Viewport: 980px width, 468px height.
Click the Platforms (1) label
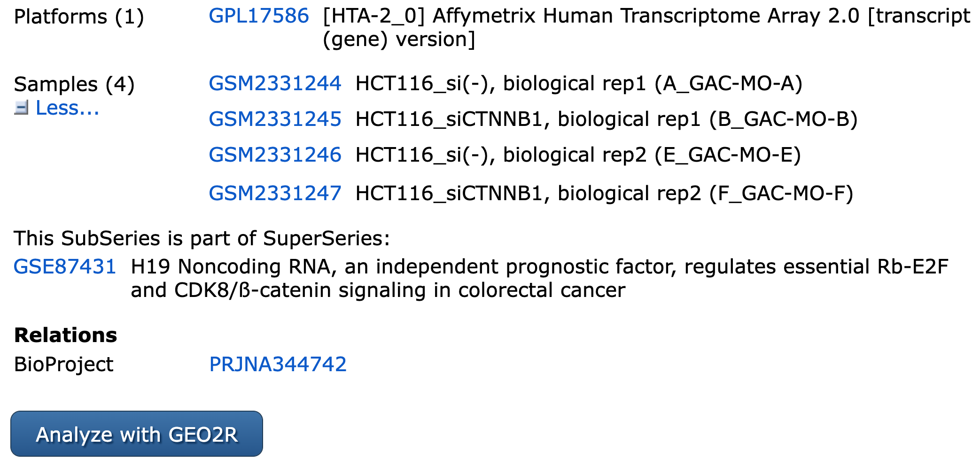[x=79, y=17]
